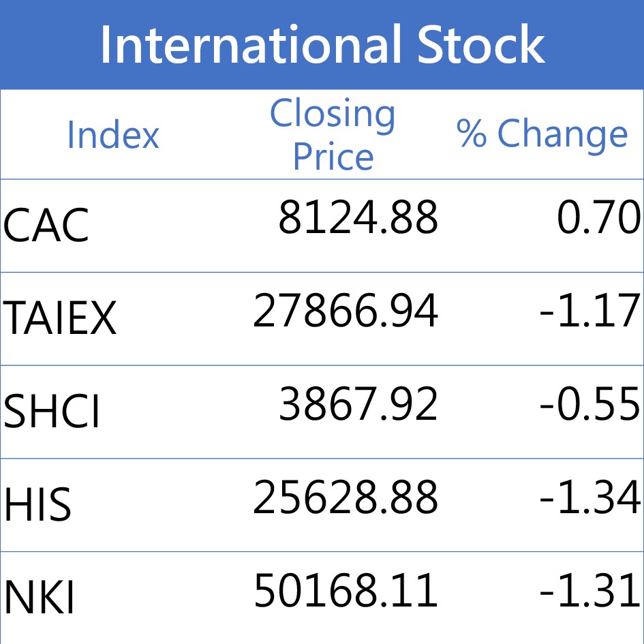Select the Index column header
644x644 pixels.
pyautogui.click(x=112, y=134)
